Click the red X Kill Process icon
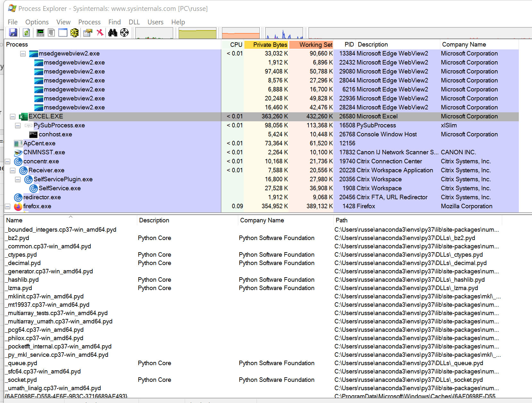Viewport: 532px width, 403px height. pyautogui.click(x=100, y=32)
